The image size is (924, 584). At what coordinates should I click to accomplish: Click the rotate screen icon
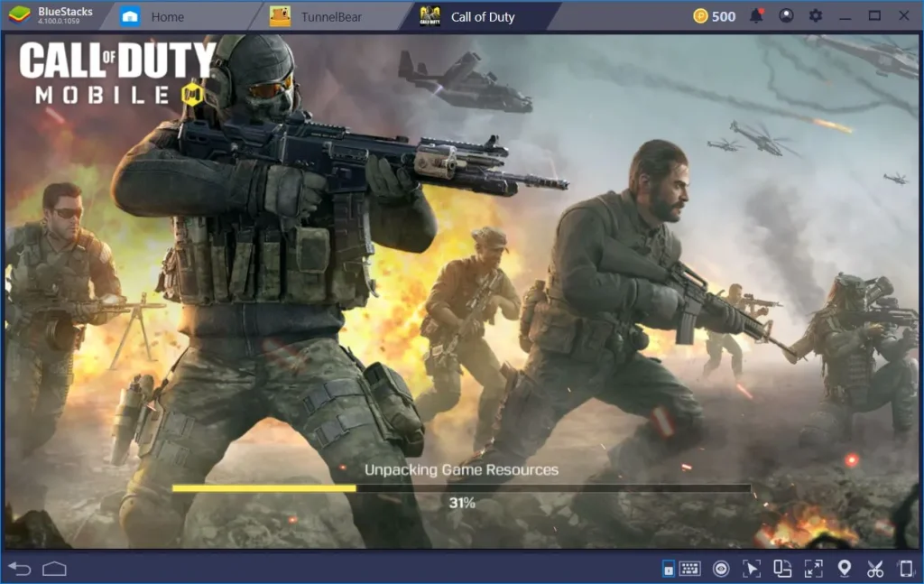point(782,570)
